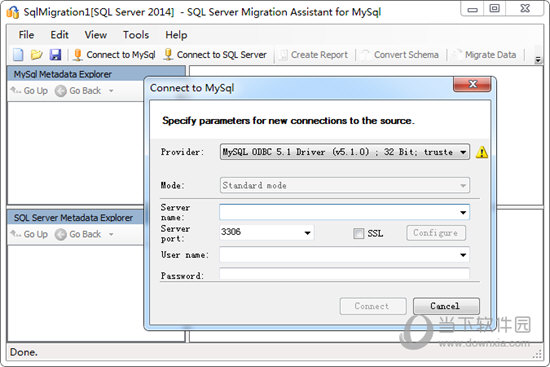The image size is (550, 367).
Task: Click Go Up in SQL Server Metadata Explorer
Action: [x=29, y=234]
